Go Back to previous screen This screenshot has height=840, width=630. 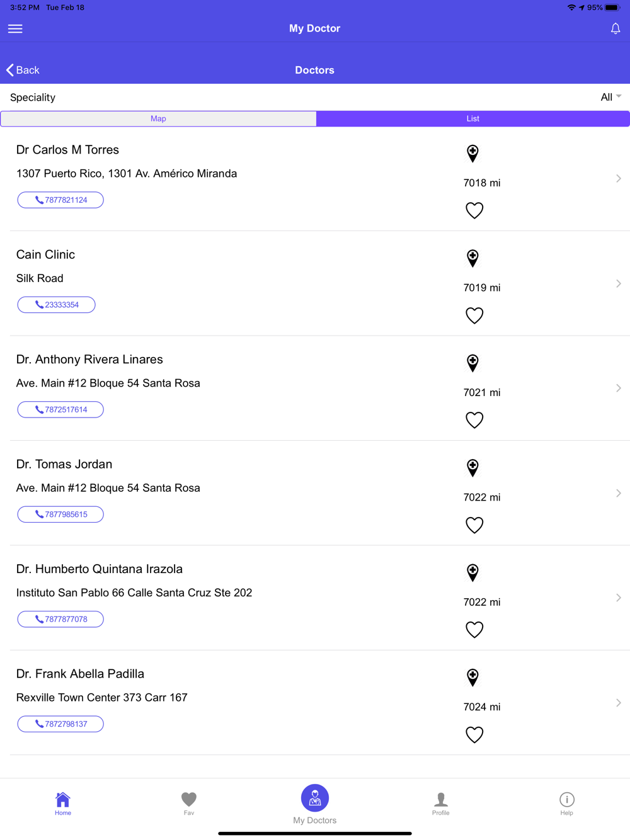[23, 70]
